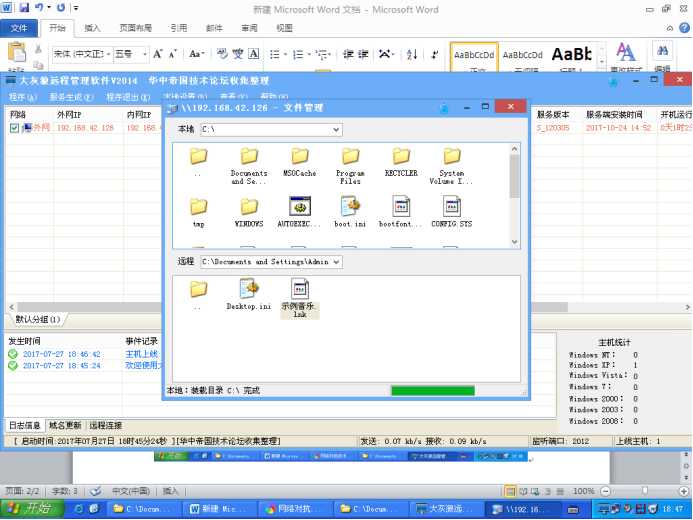Viewport: 693px width, 520px height.
Task: Toggle the checkbox for host 192.168.42.128
Action: point(14,128)
